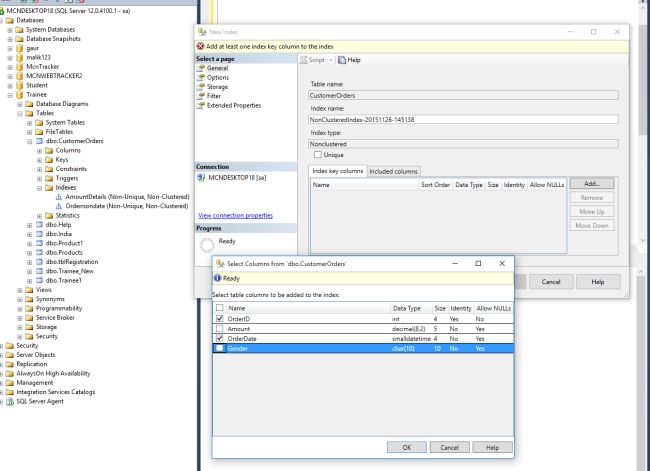Expand the Columns folder node

(x=39, y=151)
